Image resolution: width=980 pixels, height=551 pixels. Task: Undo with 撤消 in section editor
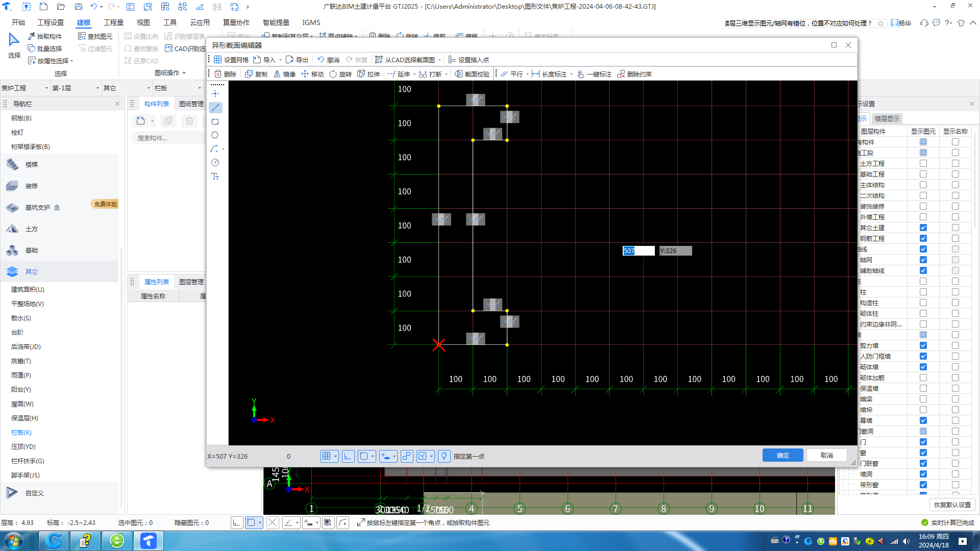(328, 60)
